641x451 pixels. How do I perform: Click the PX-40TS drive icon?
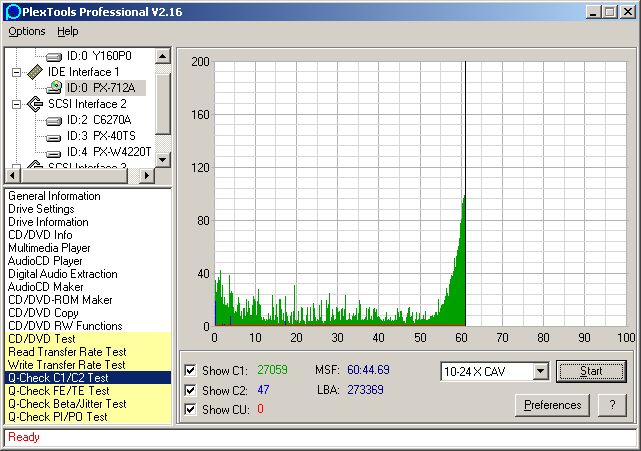tap(54, 137)
